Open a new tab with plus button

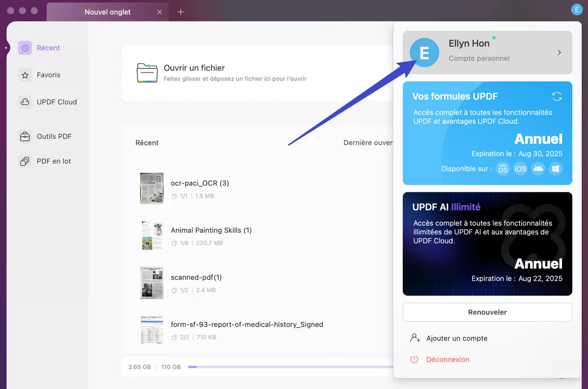point(181,12)
